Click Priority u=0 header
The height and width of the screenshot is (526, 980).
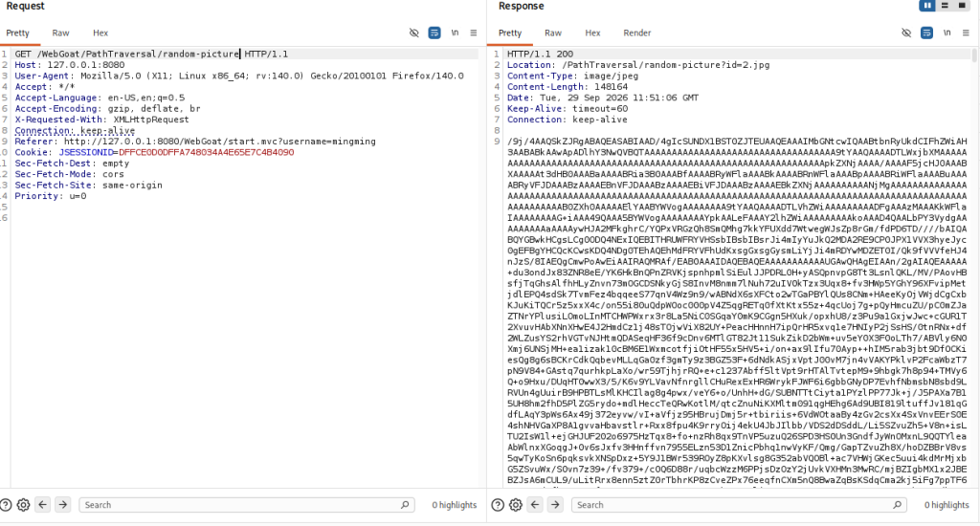pos(51,196)
